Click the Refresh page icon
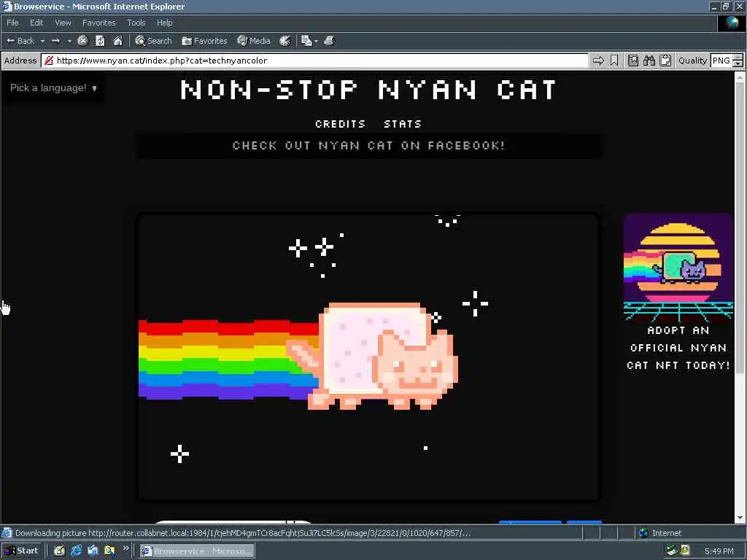Image resolution: width=747 pixels, height=560 pixels. pyautogui.click(x=100, y=41)
